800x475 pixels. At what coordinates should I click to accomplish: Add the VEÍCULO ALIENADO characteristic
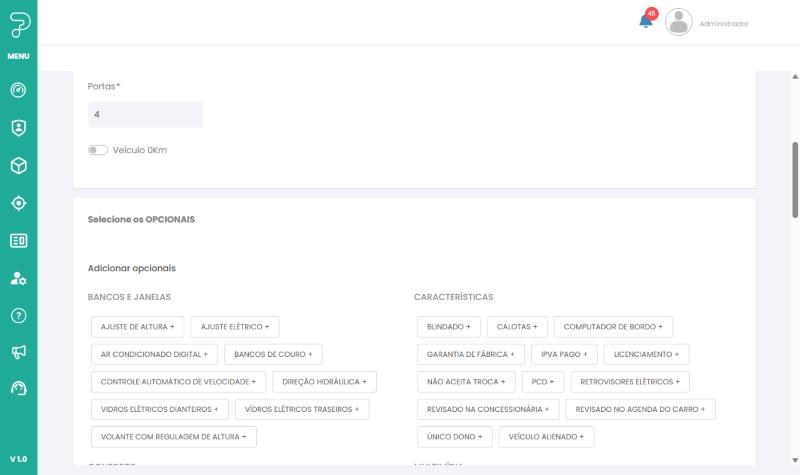pos(546,437)
